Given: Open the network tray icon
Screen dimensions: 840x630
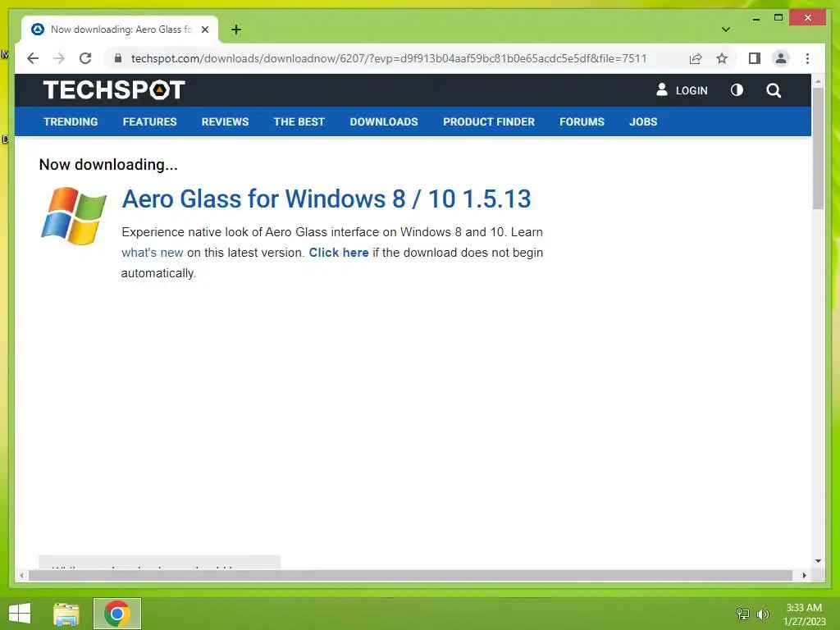Looking at the screenshot, I should coord(743,614).
